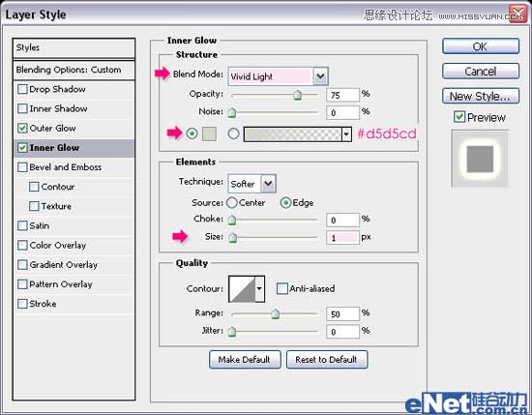The image size is (532, 415).
Task: Choose Edge as glow source
Action: (x=285, y=203)
